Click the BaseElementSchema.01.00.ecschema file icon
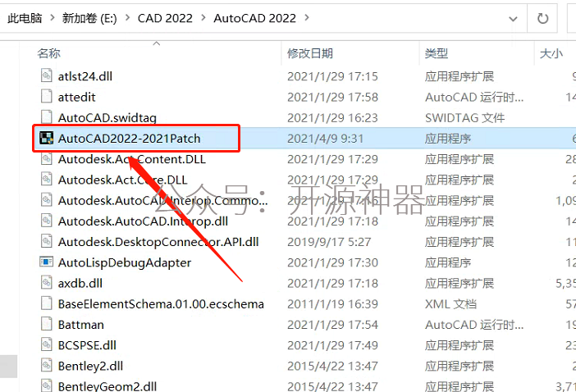The image size is (576, 392). tap(46, 303)
